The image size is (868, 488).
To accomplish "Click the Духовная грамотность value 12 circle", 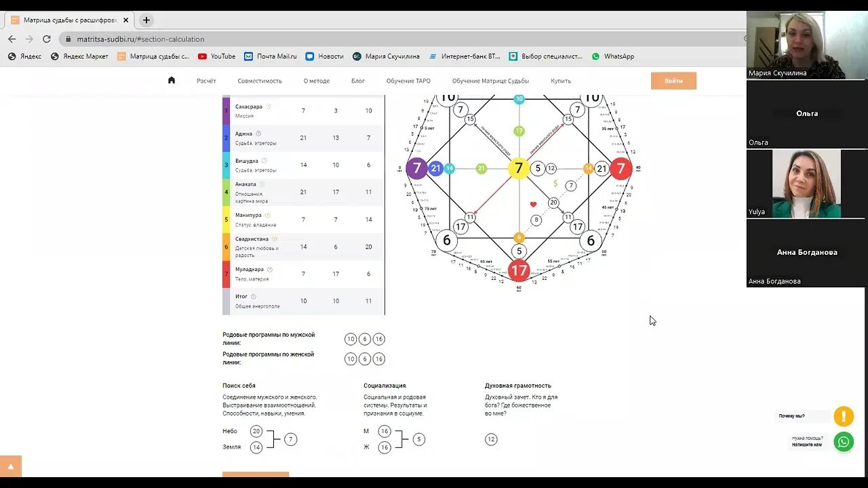I will click(x=491, y=439).
